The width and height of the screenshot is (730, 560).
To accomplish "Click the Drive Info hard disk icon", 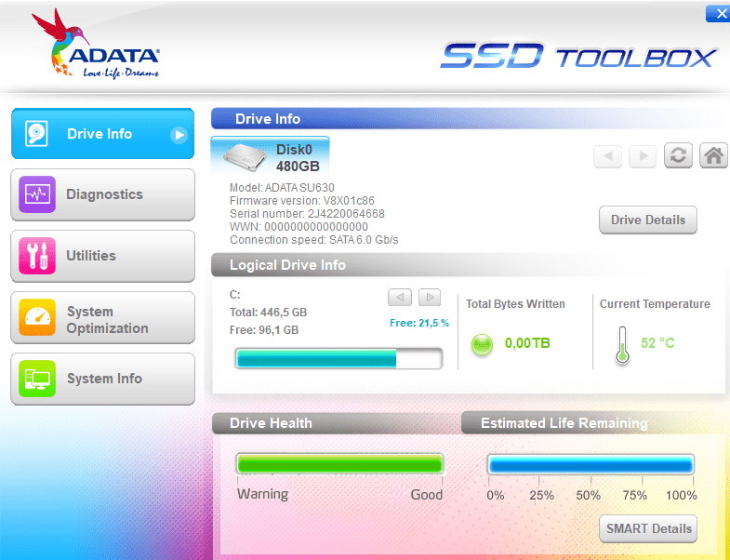I will click(36, 134).
